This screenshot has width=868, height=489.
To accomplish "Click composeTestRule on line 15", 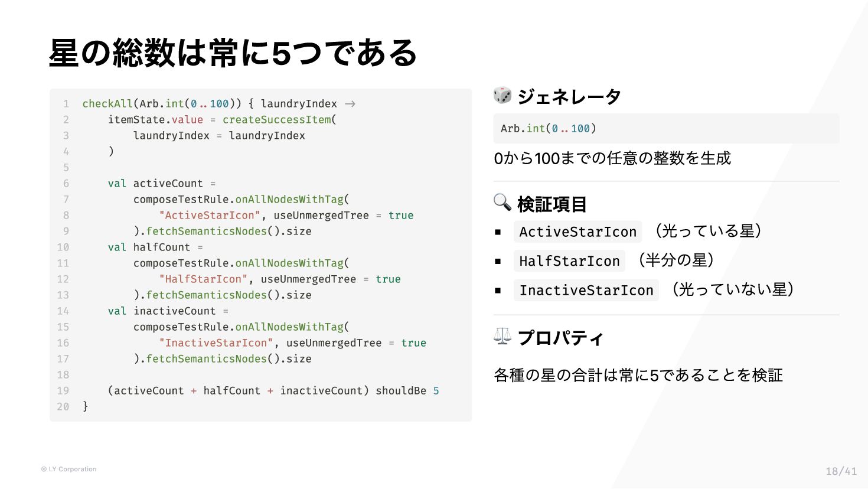I will pos(181,327).
